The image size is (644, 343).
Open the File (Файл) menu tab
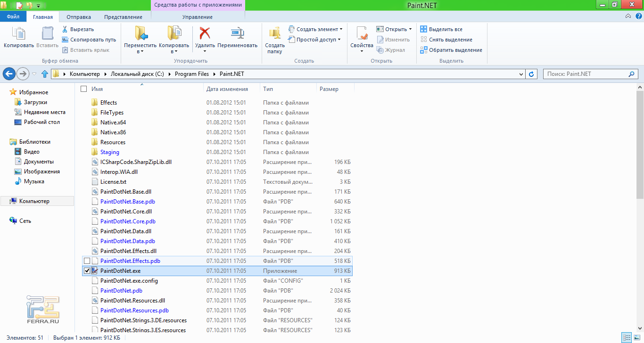(13, 17)
